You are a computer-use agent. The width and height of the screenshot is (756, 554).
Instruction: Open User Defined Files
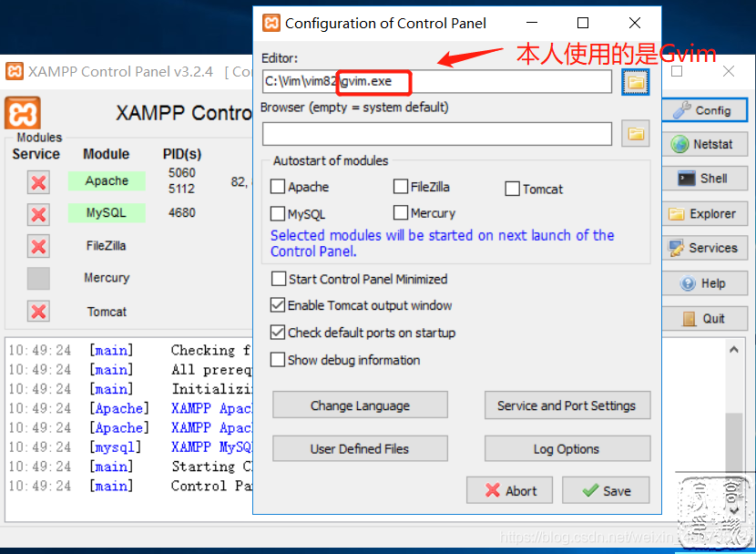[360, 448]
